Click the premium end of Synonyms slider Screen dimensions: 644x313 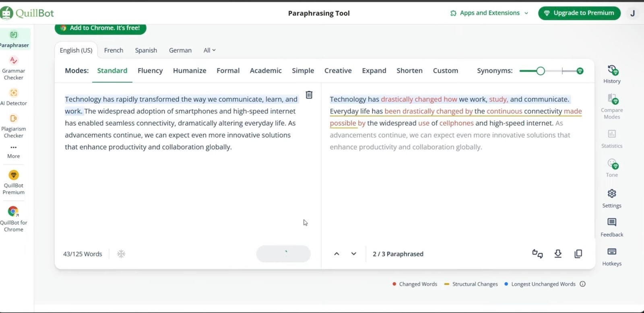[x=580, y=71]
